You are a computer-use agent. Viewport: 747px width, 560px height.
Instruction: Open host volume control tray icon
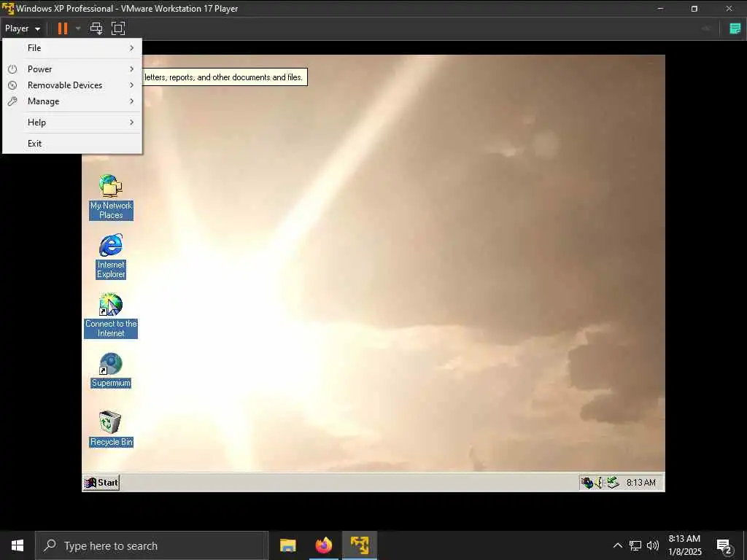pos(653,545)
